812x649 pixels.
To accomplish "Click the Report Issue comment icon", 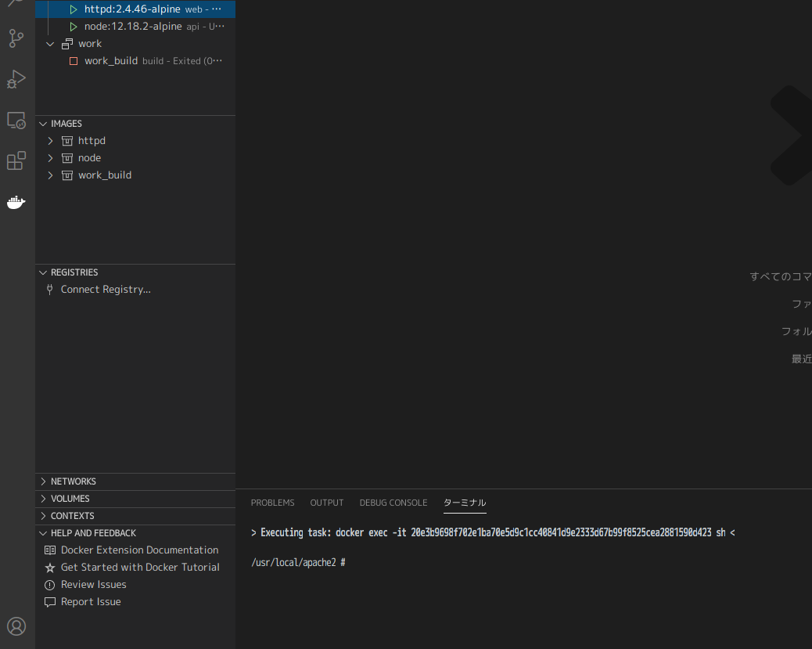I will pos(50,602).
